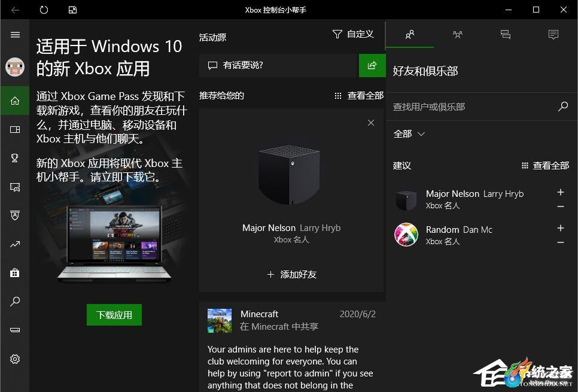This screenshot has width=578, height=392.
Task: Click the refresh icon in title bar
Action: (44, 10)
